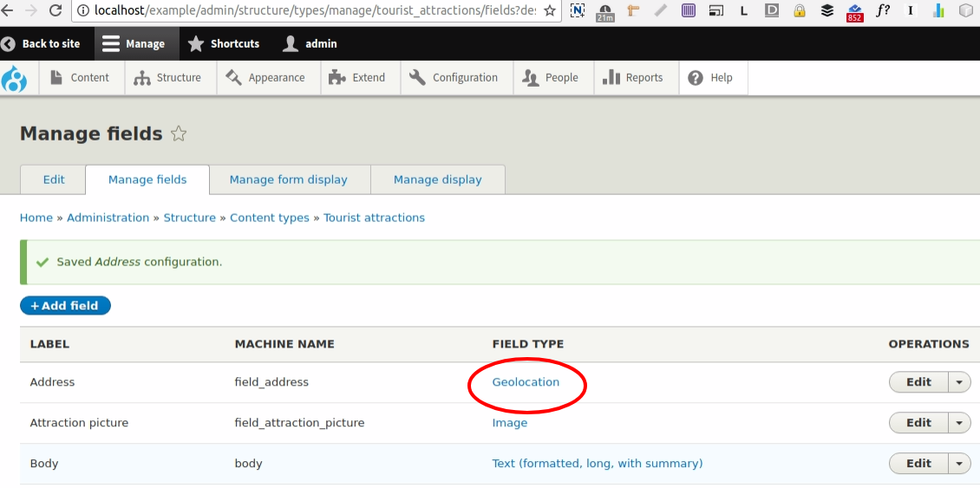Expand operations dropdown for Body field
Screen dimensions: 980x488
[x=959, y=464]
